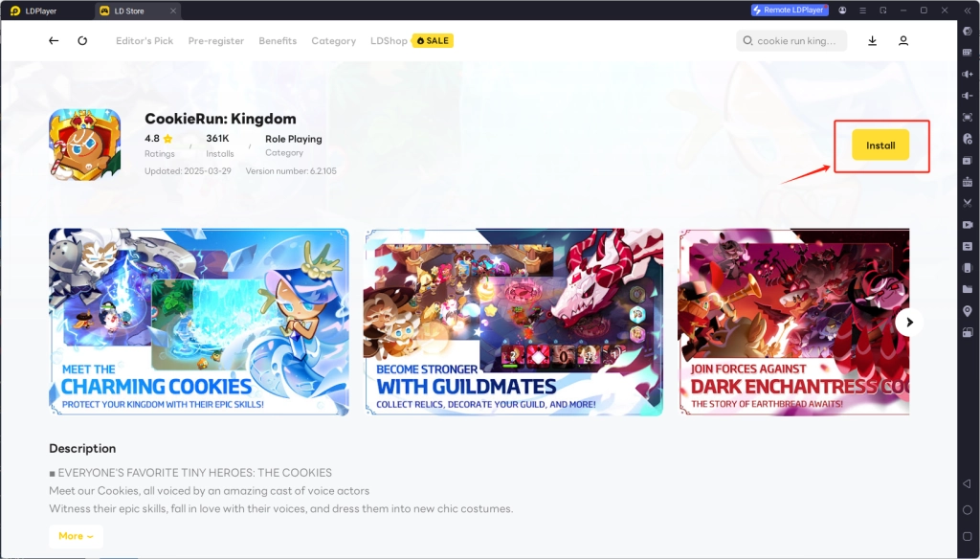Switch to the Benefits tab
Image resolution: width=980 pixels, height=559 pixels.
(x=278, y=40)
